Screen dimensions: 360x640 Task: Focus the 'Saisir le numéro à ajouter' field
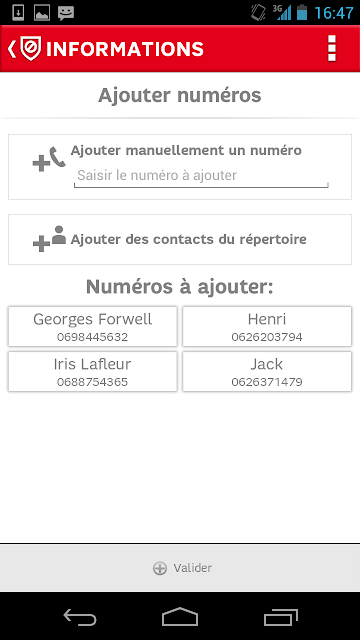click(x=201, y=177)
